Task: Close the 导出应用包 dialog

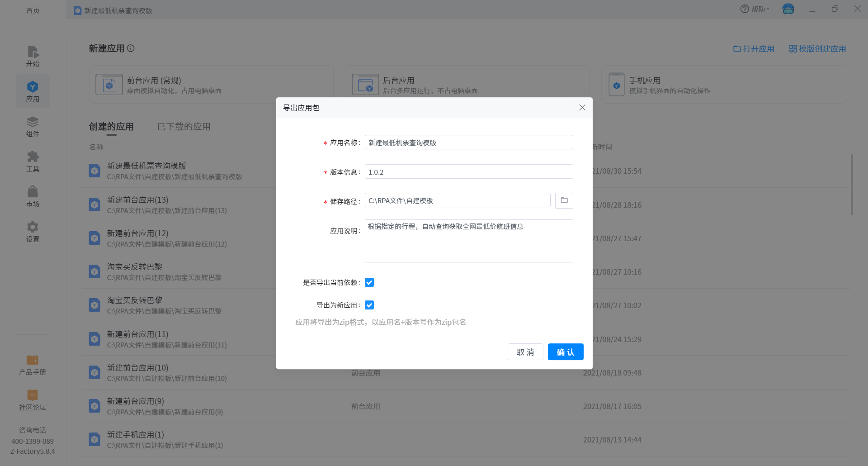Action: [x=582, y=107]
